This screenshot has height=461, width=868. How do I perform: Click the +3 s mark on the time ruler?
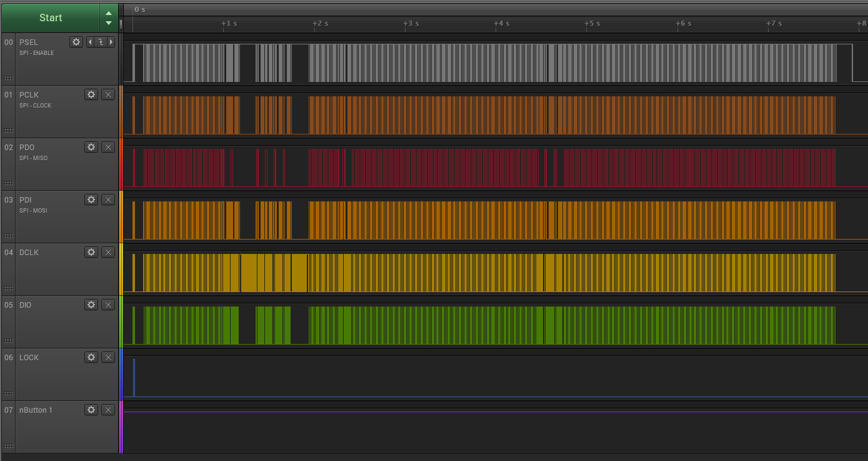411,24
